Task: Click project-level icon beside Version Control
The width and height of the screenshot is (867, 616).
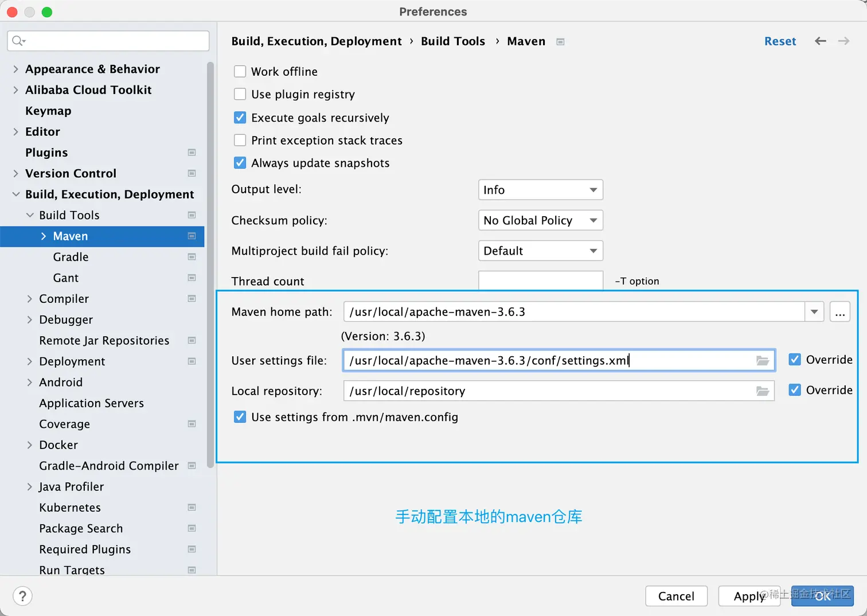Action: (x=192, y=173)
